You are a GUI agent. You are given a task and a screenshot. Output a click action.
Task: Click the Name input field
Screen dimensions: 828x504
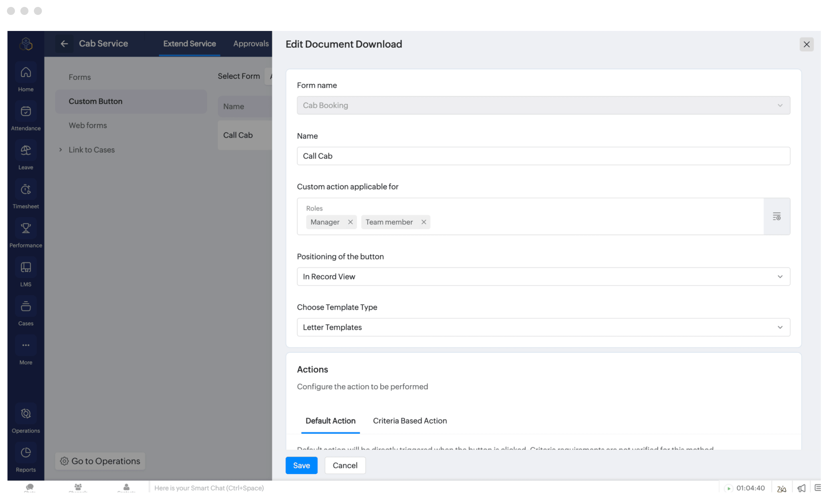pos(543,156)
